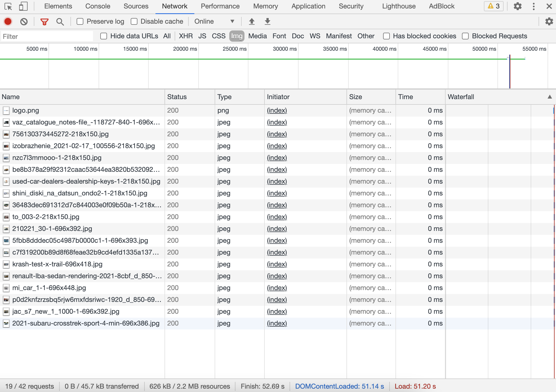Switch to the Sources tab
Viewport: 556px width, 392px height.
[x=136, y=6]
